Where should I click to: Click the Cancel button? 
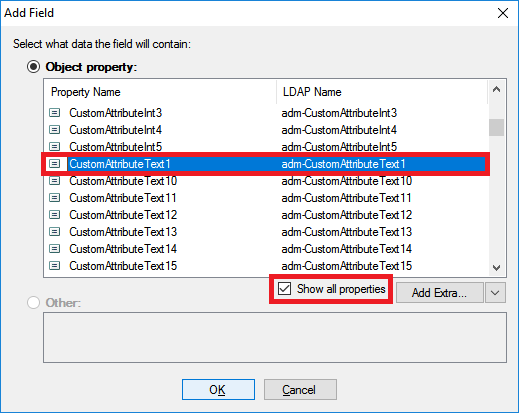point(300,389)
